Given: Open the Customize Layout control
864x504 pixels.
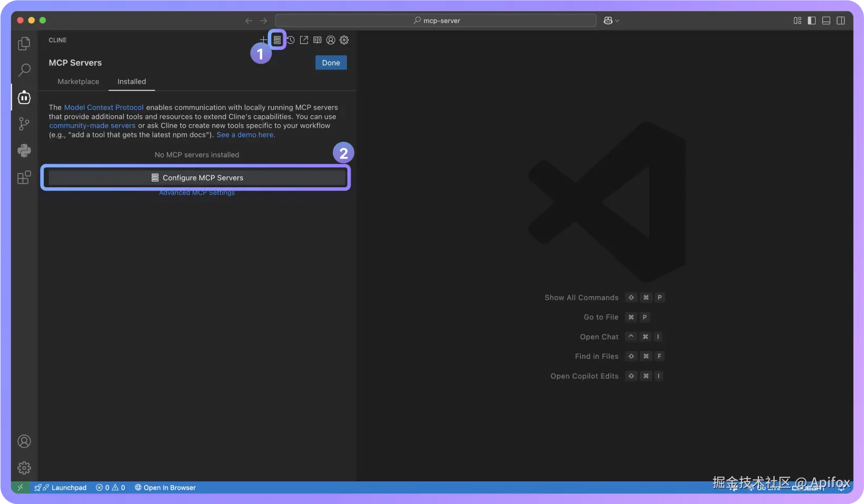Looking at the screenshot, I should (x=798, y=21).
